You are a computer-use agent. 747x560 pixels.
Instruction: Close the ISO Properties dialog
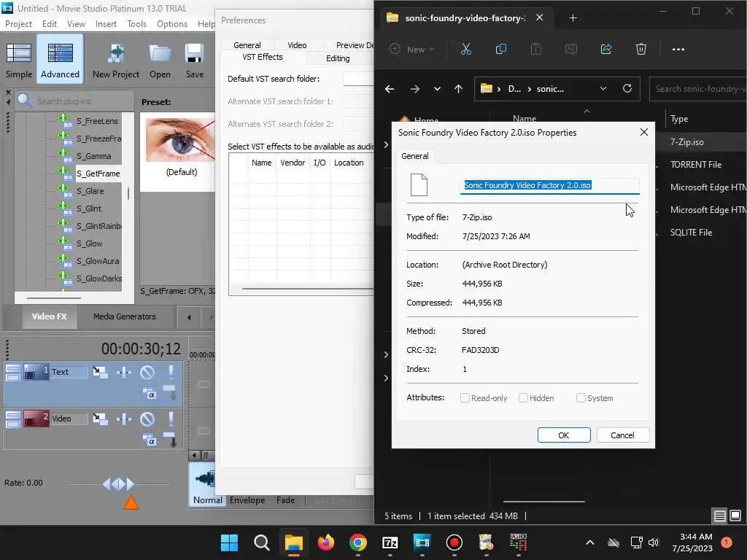[644, 132]
